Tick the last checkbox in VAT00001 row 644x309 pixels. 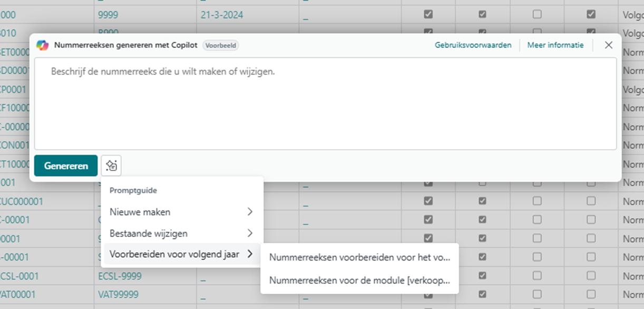point(591,294)
